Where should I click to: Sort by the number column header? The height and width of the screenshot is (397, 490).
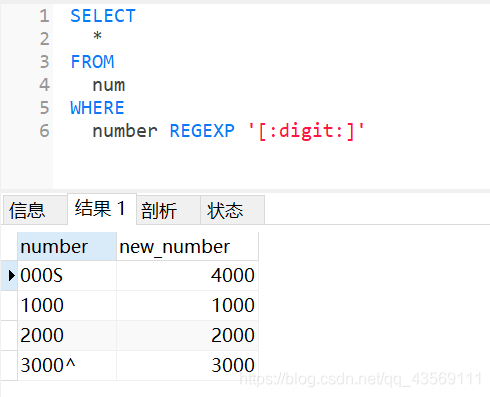(x=67, y=247)
